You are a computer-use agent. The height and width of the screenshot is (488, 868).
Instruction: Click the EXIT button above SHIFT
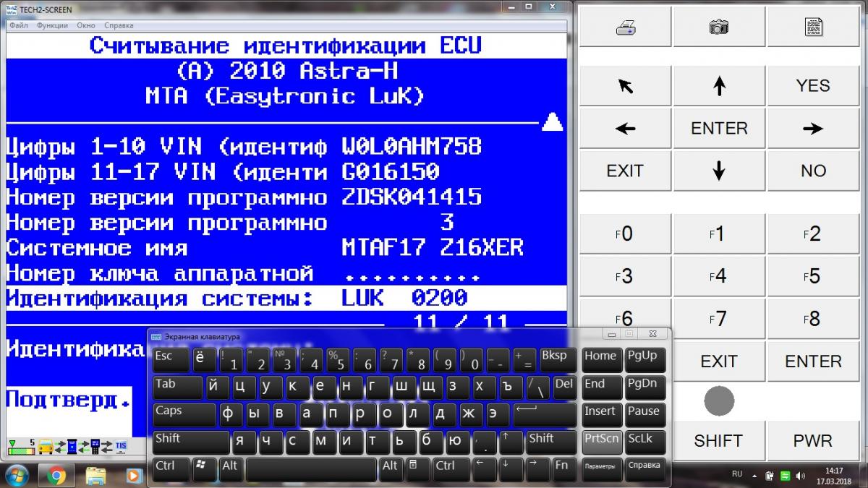pyautogui.click(x=719, y=361)
